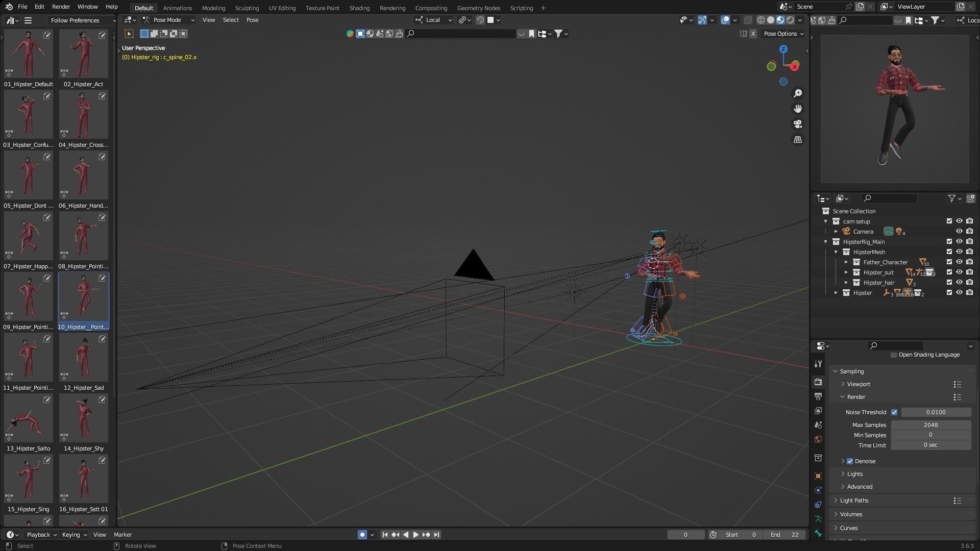Viewport: 980px width, 551px height.
Task: Open the Follow Preferences dropdown
Action: click(x=82, y=20)
